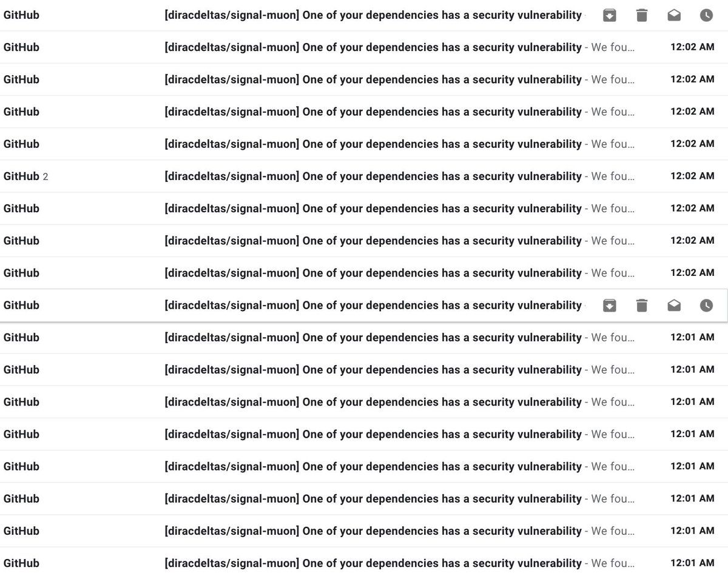Viewport: 728px width, 576px height.
Task: Mark highlighted mid-list email as read
Action: pyautogui.click(x=674, y=306)
